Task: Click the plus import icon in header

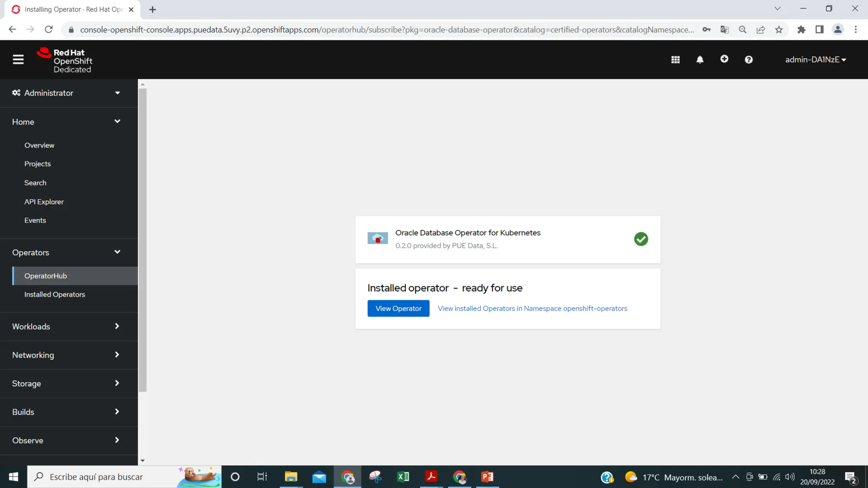Action: [x=724, y=59]
